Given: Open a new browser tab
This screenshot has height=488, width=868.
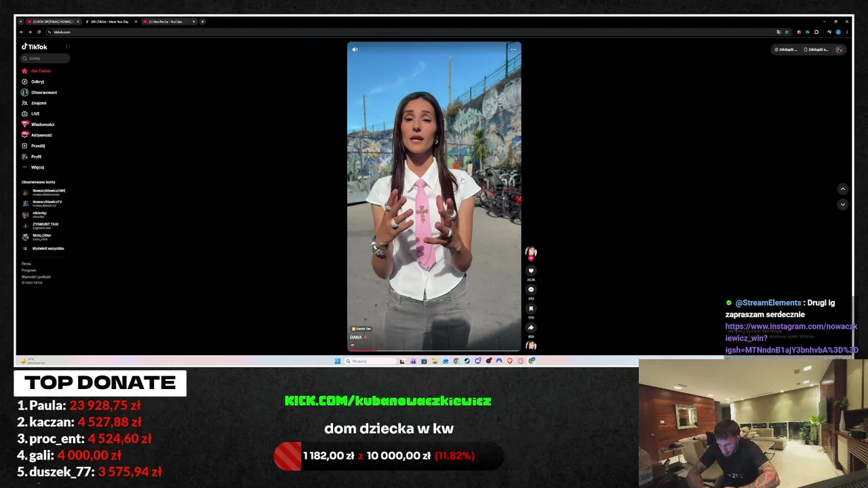Looking at the screenshot, I should pos(202,22).
